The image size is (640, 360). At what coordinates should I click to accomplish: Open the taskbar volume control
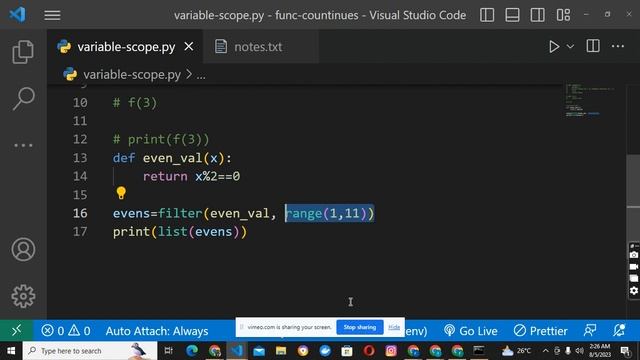point(579,351)
